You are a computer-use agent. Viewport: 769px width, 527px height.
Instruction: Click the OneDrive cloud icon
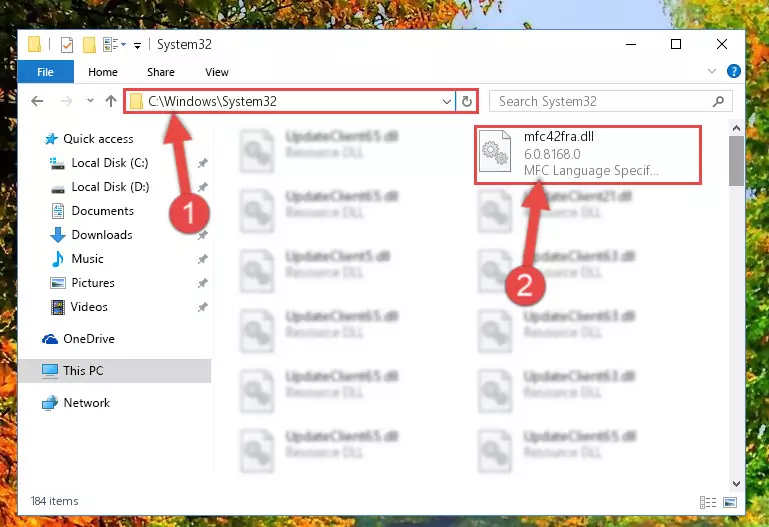pos(50,339)
